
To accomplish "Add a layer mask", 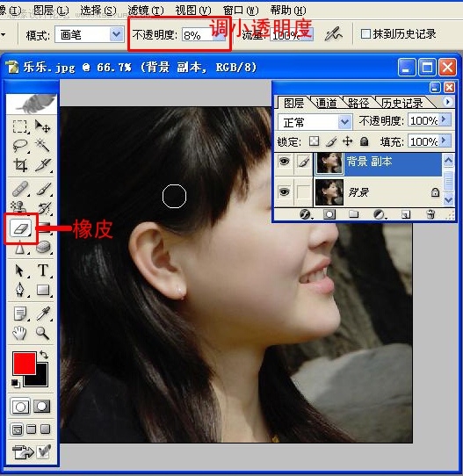I will [329, 214].
